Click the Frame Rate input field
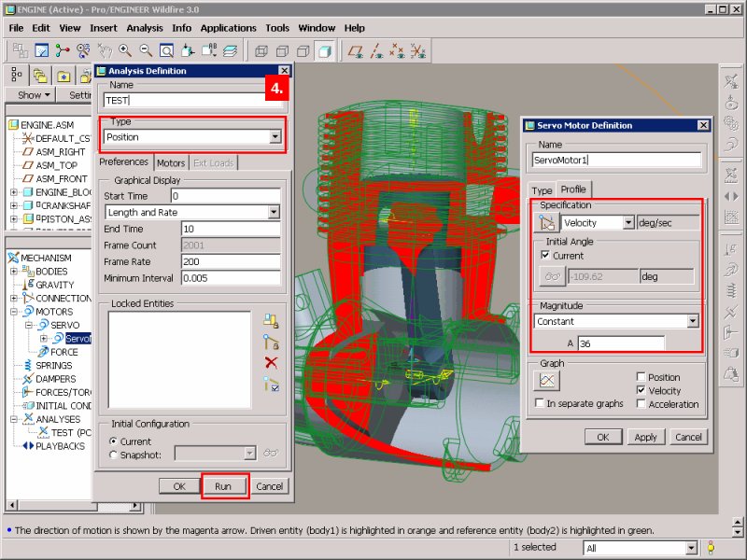Viewport: 747px width, 560px height. pyautogui.click(x=231, y=261)
